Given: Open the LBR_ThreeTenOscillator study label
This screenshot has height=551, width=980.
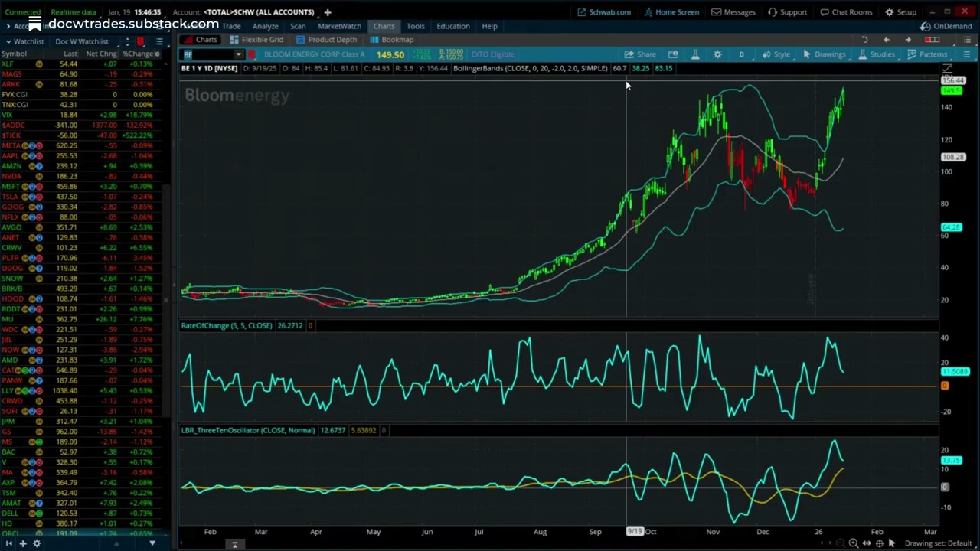Looking at the screenshot, I should (x=248, y=430).
